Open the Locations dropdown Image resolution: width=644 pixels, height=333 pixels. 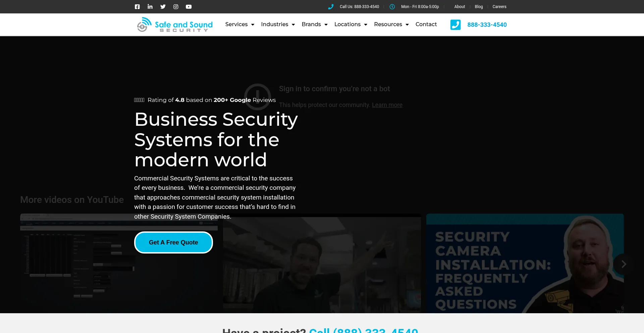tap(351, 24)
